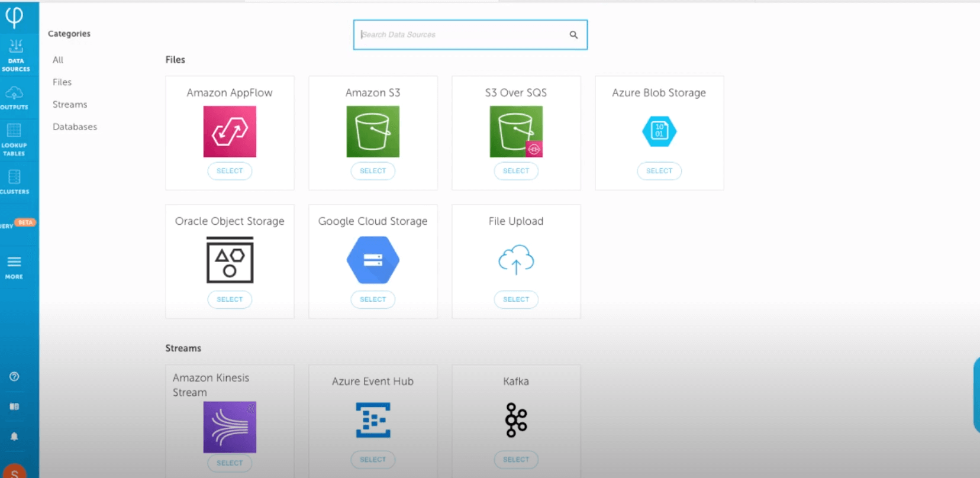This screenshot has height=478, width=980.
Task: Open Data Sources in left sidebar
Action: coord(16,55)
